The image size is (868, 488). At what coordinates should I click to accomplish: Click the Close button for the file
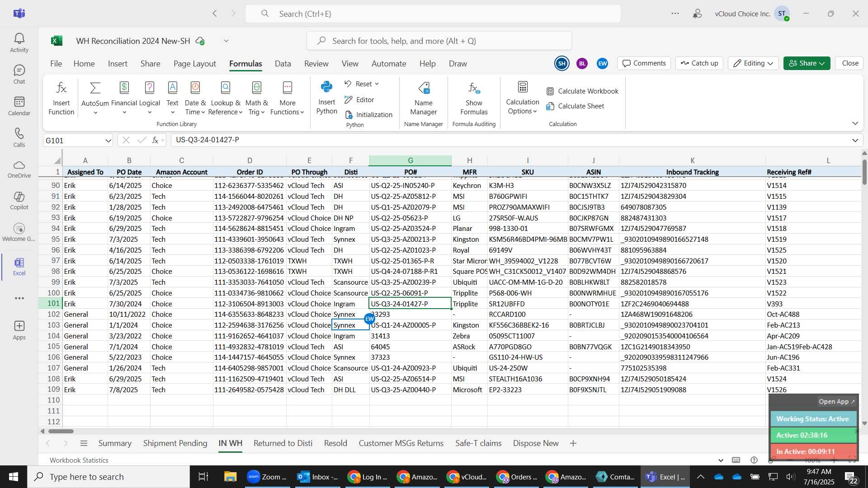[850, 63]
